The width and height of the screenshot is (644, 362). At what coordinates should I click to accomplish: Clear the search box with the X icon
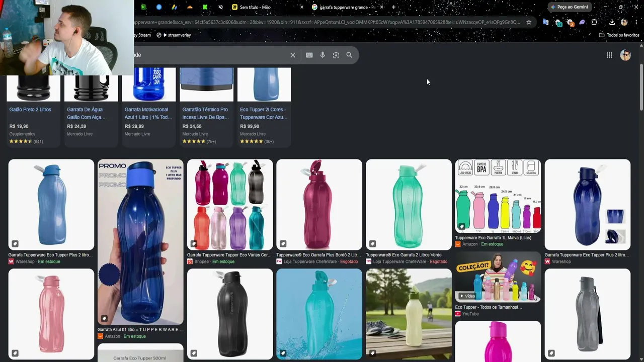coord(293,55)
